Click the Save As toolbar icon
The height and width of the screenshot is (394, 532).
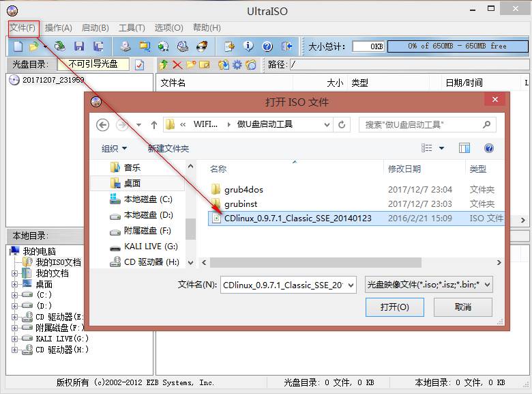pos(98,46)
